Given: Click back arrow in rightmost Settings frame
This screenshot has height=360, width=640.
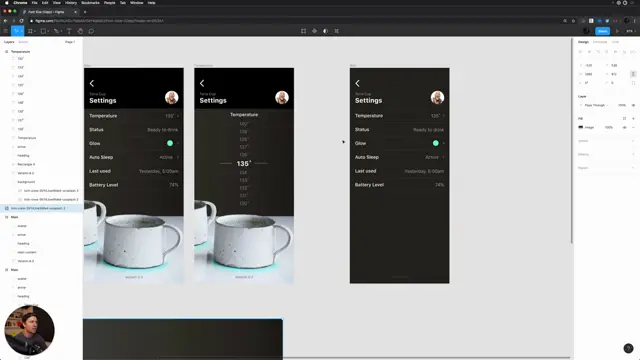Looking at the screenshot, I should pos(358,83).
